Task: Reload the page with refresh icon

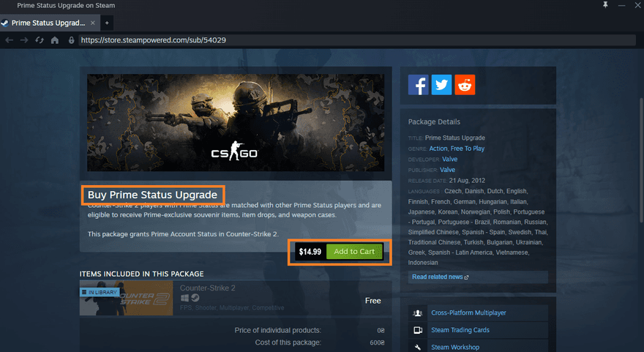Action: click(39, 40)
